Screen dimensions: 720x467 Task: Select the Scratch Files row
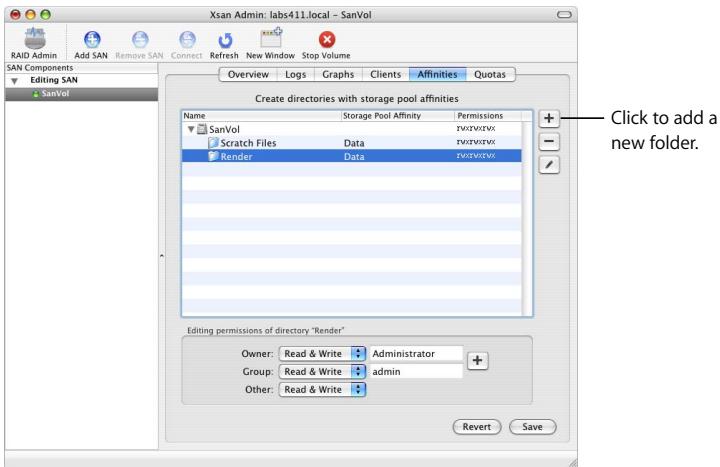(x=352, y=143)
